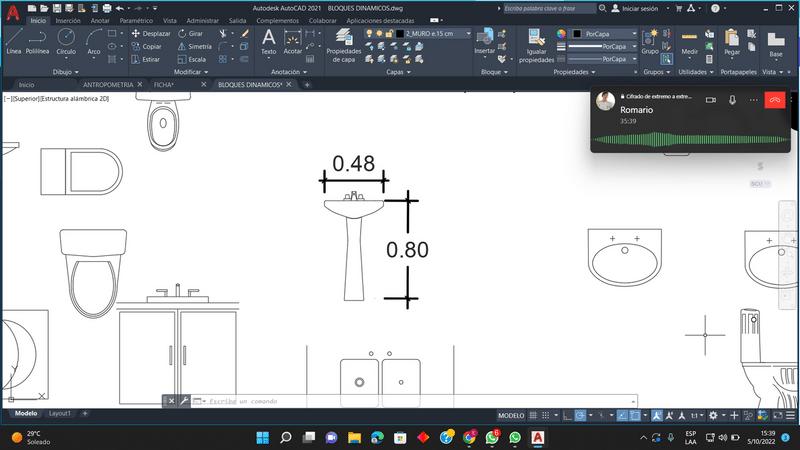
Task: Click the Pegar clipboard tool
Action: 732,43
